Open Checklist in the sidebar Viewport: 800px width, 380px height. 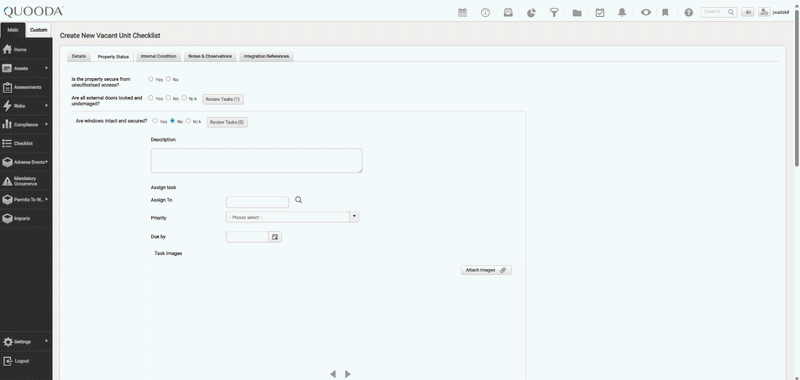click(x=26, y=143)
